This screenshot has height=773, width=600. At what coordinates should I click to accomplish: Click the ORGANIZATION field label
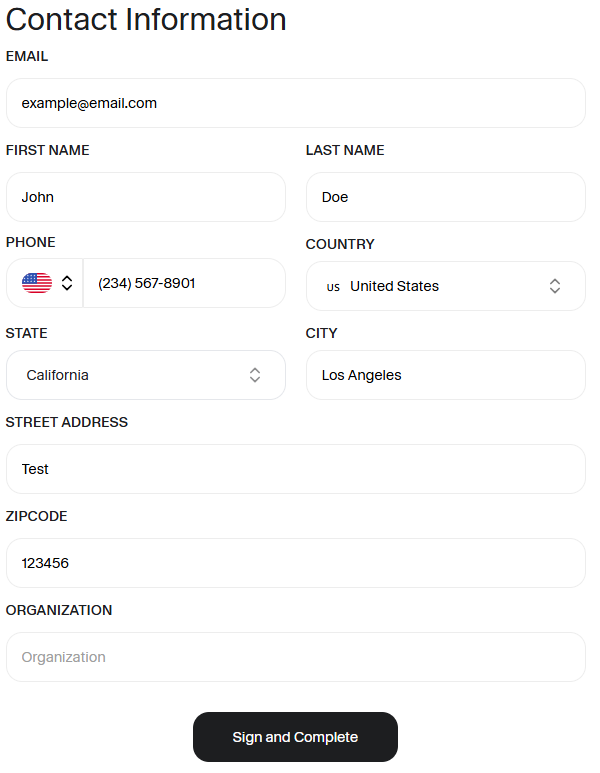pos(59,610)
